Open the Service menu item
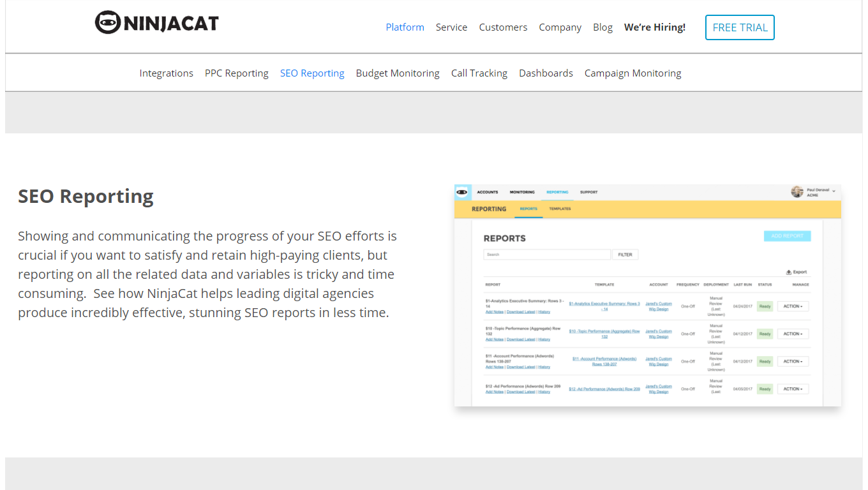868x490 pixels. click(x=451, y=27)
